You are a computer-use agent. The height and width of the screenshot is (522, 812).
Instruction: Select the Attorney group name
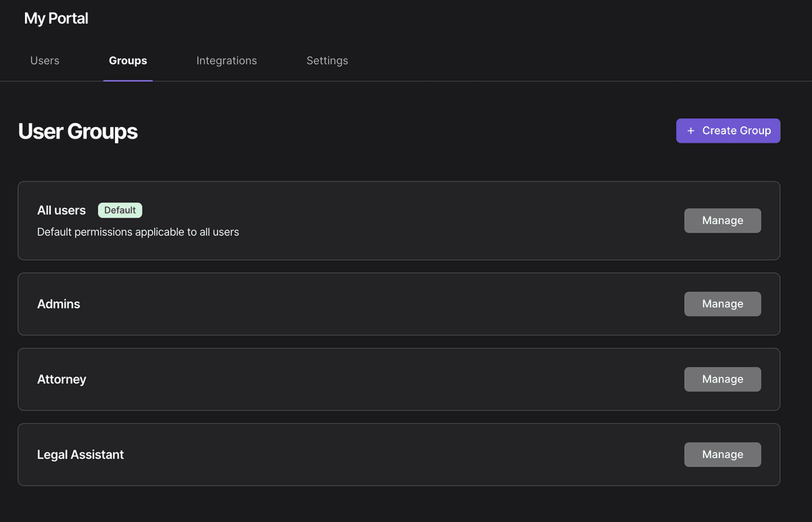tap(62, 379)
